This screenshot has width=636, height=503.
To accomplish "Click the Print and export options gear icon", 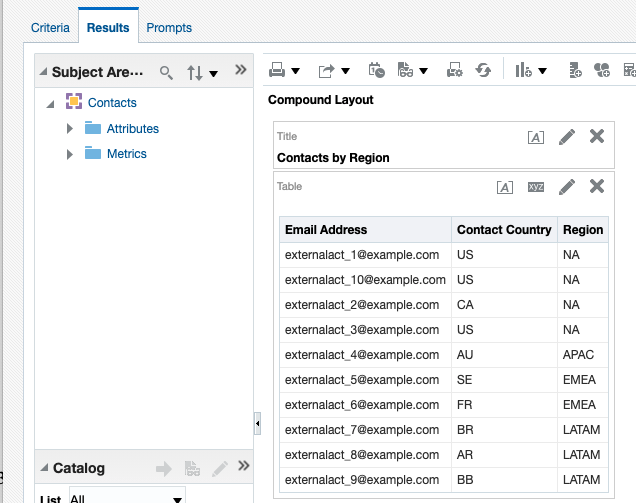I will point(454,70).
